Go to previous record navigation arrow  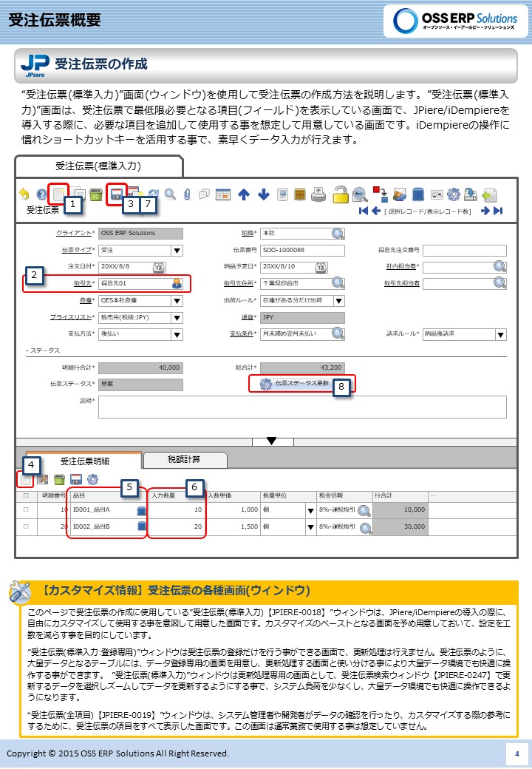point(376,211)
